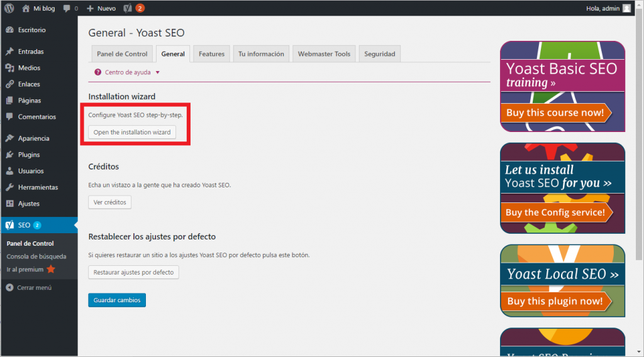Click the page vertical scrollbar
This screenshot has width=644, height=357.
pos(639,135)
